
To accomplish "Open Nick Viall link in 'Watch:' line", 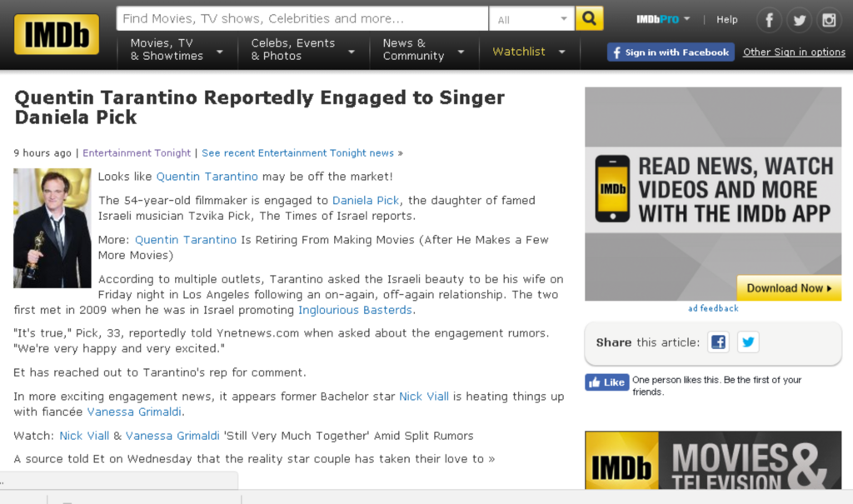I will tap(84, 436).
